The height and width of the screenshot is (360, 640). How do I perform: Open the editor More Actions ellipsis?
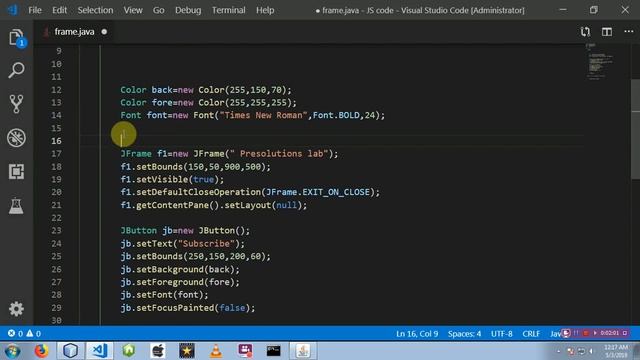[629, 31]
